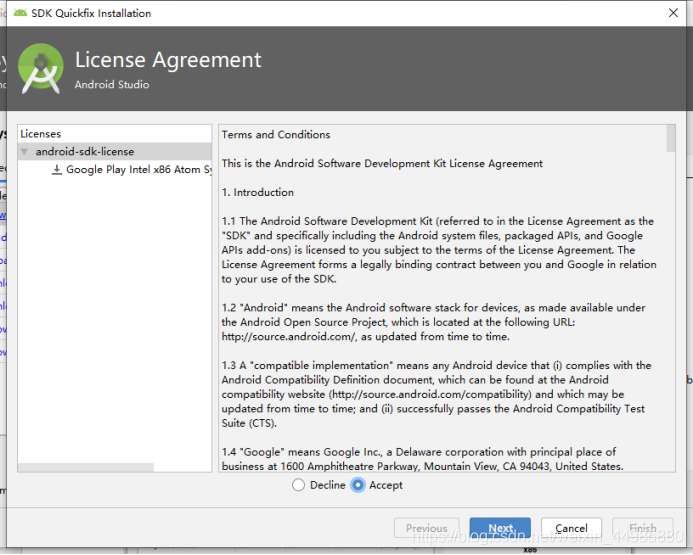The width and height of the screenshot is (693, 555).
Task: Click the 'Suite (CTS).' text line
Action: 249,423
